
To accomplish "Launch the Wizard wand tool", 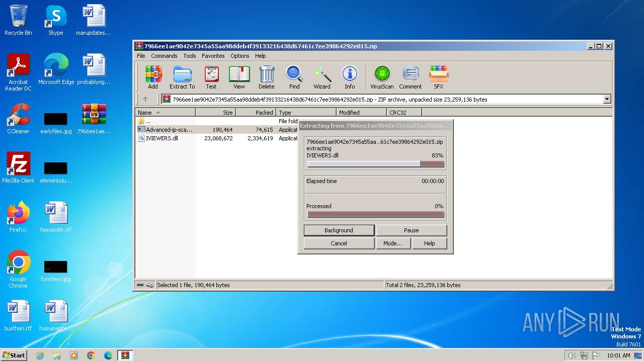I will pyautogui.click(x=322, y=77).
